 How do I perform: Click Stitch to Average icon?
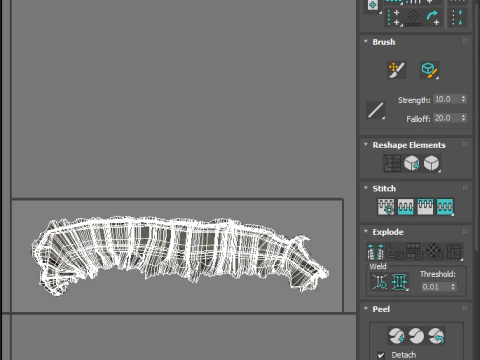click(x=406, y=207)
